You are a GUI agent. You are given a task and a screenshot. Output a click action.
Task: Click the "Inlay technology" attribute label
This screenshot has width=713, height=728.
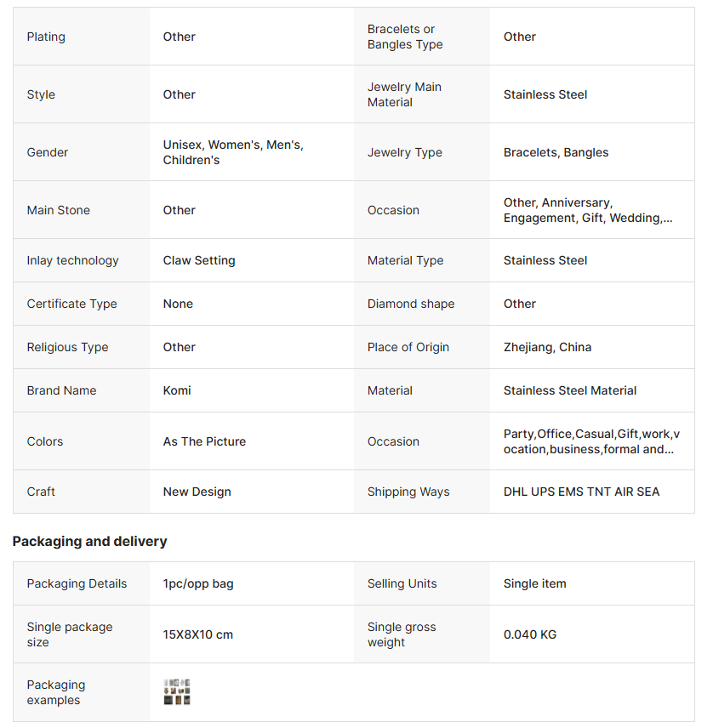pyautogui.click(x=72, y=261)
